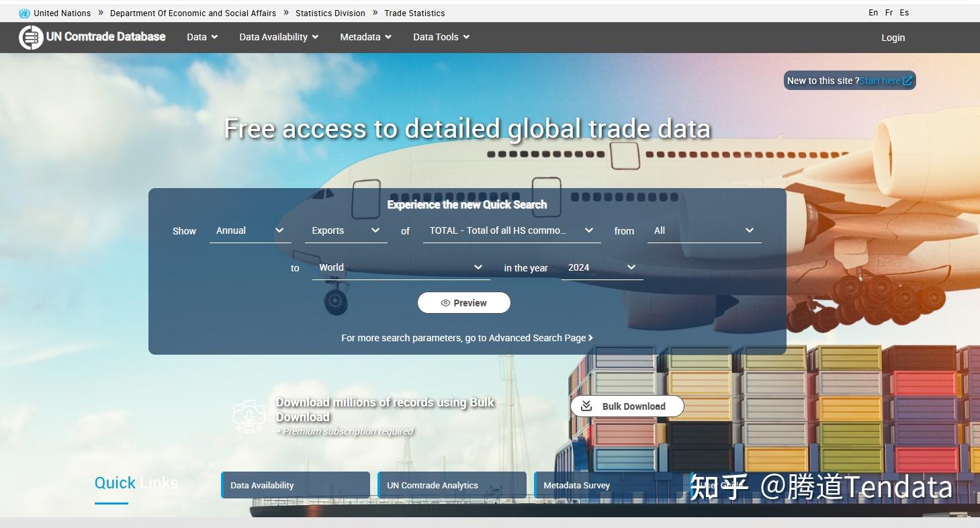This screenshot has height=528, width=980.
Task: Click the United Nations emblem icon
Action: click(x=24, y=13)
